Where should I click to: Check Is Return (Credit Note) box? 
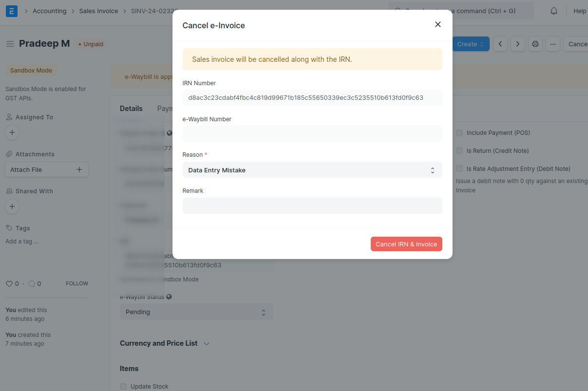(x=459, y=150)
